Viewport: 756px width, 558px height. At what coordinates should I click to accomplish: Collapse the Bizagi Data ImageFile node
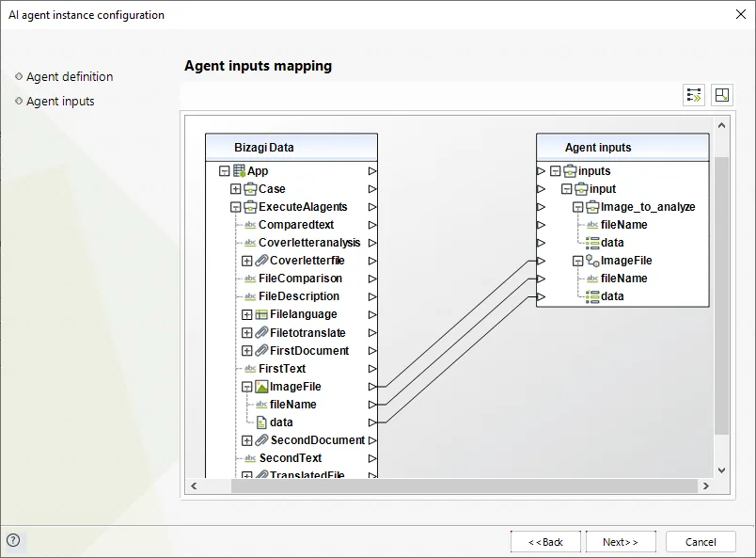(x=247, y=387)
